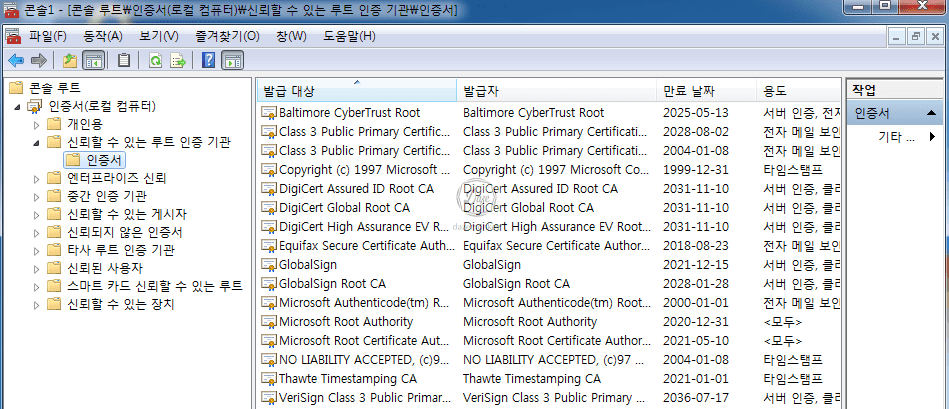
Task: Click DigiCert High Assurance EV certificate icon
Action: click(x=269, y=227)
